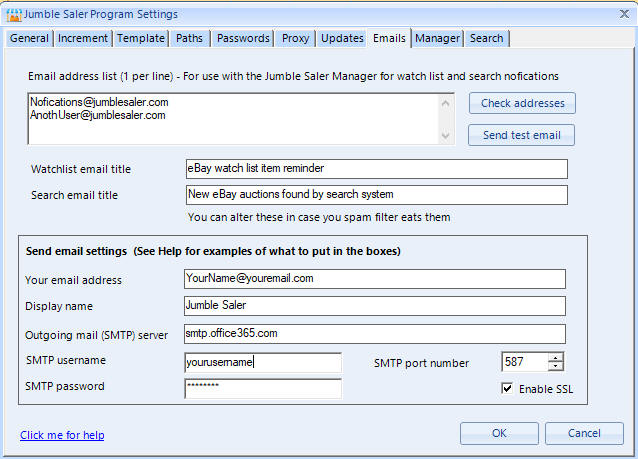Click the Check addresses button
The width and height of the screenshot is (638, 459).
click(522, 103)
